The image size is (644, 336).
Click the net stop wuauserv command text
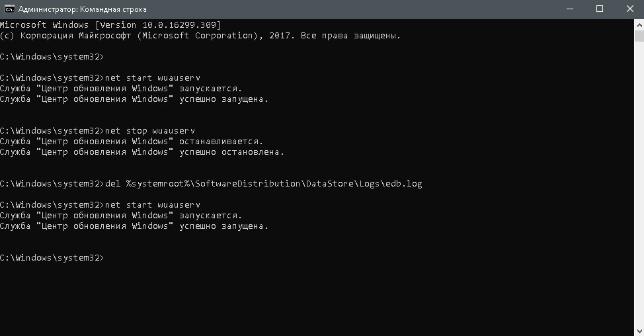[150, 130]
